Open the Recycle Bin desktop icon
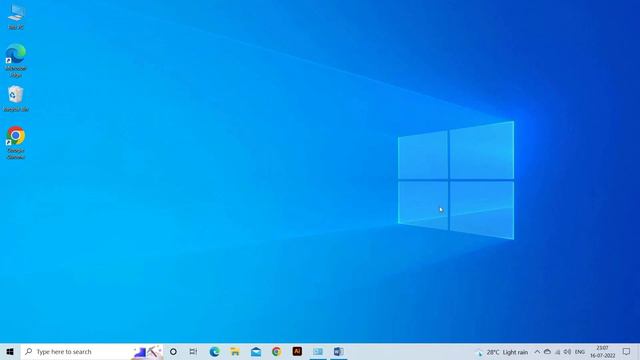This screenshot has height=360, width=640. coord(16,98)
